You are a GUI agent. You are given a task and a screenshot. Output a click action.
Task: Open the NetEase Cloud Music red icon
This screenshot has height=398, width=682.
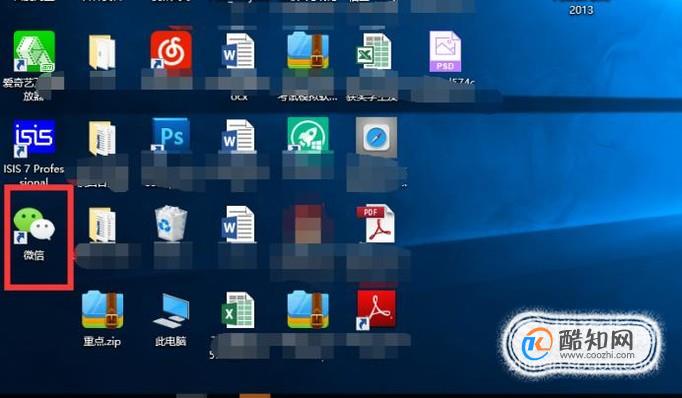pos(171,50)
